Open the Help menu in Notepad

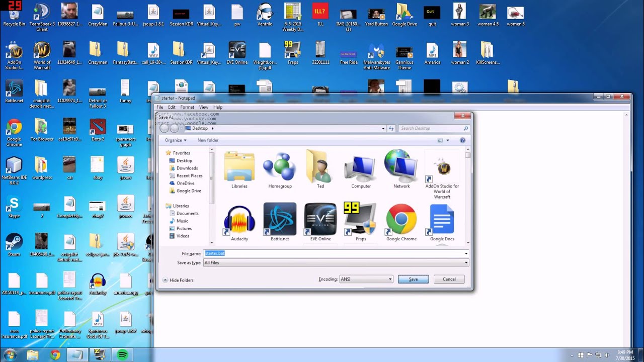(218, 107)
